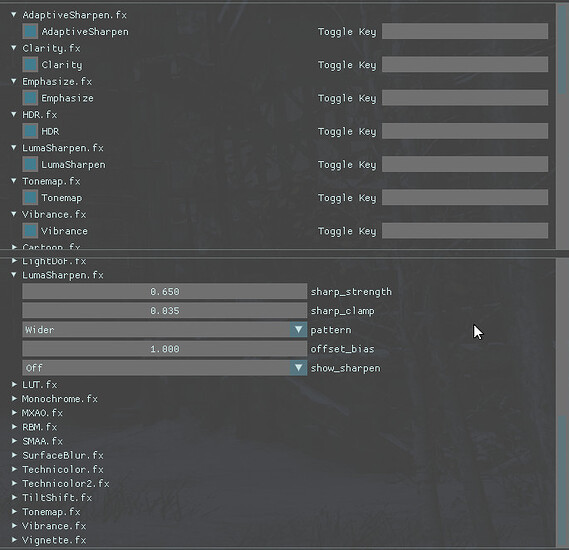Collapse the HDR.fx section
The width and height of the screenshot is (569, 550).
(14, 114)
